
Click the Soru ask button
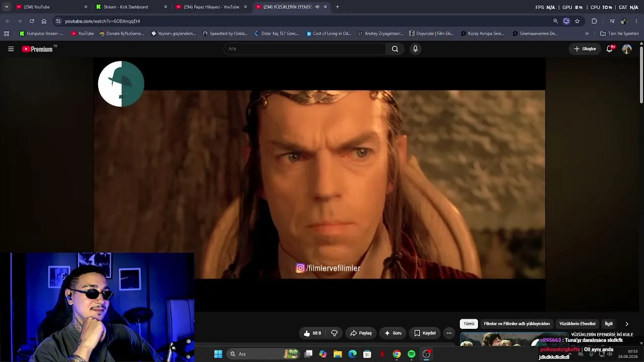[x=392, y=333]
